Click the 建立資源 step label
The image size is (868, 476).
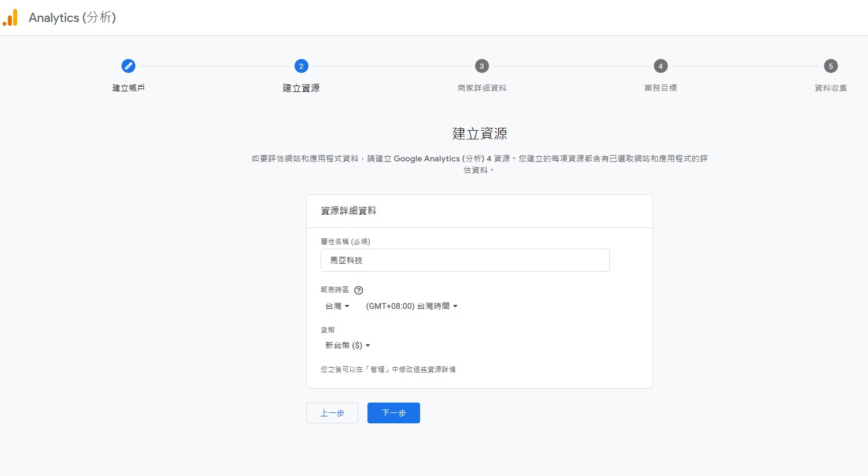[301, 88]
